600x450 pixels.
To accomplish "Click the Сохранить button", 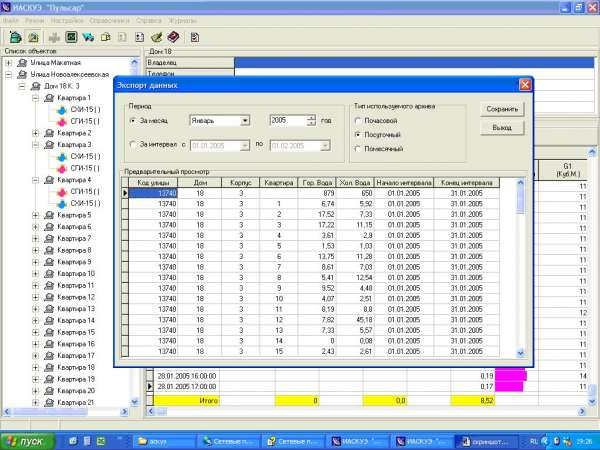I will point(502,109).
